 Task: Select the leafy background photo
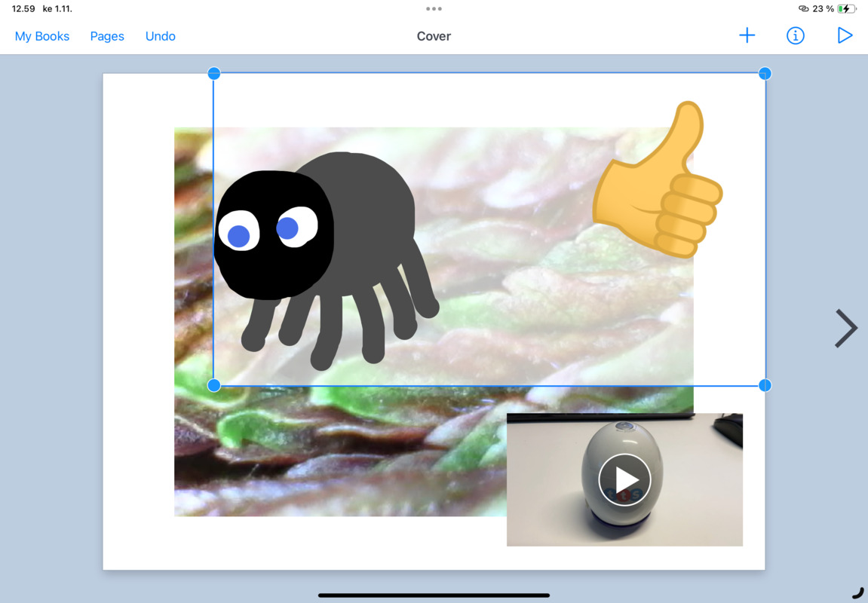click(x=339, y=452)
